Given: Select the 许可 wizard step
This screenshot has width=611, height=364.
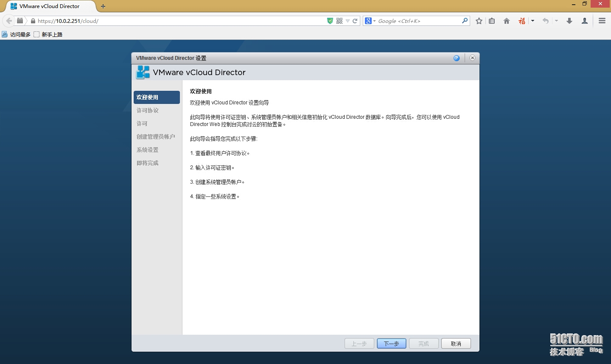Looking at the screenshot, I should click(x=142, y=123).
